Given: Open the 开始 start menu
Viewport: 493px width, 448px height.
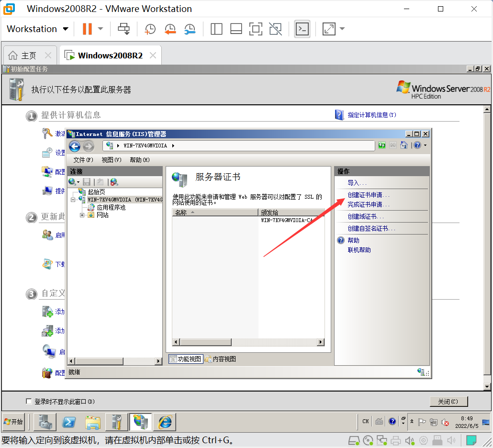Looking at the screenshot, I should [13, 422].
